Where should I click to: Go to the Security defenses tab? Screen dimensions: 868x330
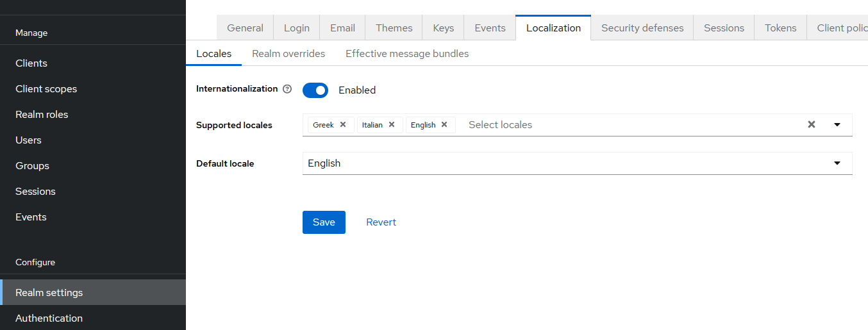click(x=642, y=28)
